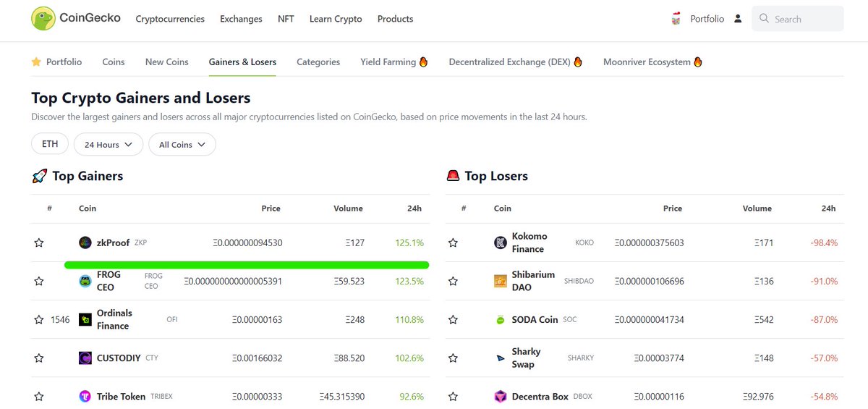This screenshot has width=868, height=409.
Task: Sort Top Gainers by Price column
Action: pyautogui.click(x=271, y=208)
